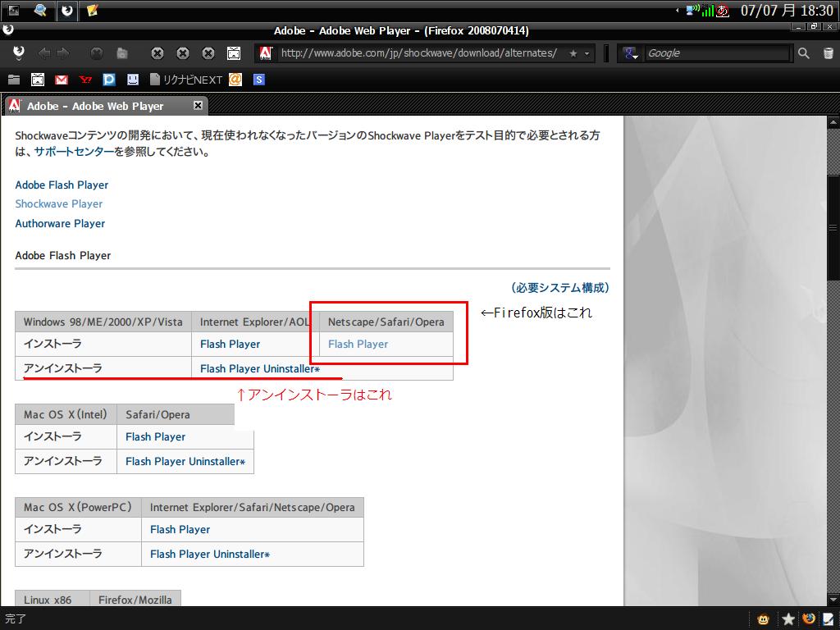Click the Niconico TV icon beside address bar

pos(234,53)
